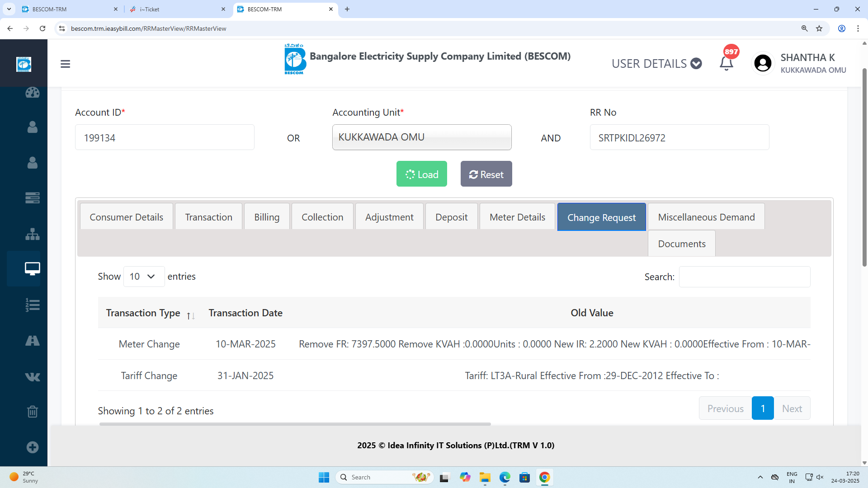Reload the page
Viewport: 868px width, 488px height.
42,28
